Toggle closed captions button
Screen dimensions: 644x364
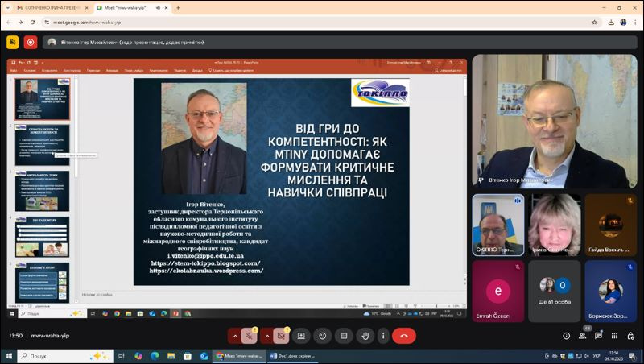(x=344, y=336)
